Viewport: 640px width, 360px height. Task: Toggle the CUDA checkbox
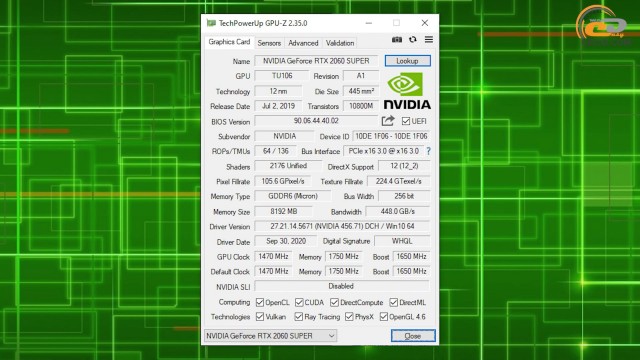[x=299, y=302]
